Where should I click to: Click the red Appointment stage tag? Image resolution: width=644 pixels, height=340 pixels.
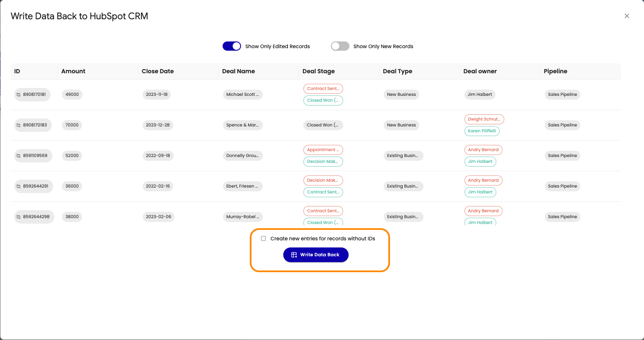[x=323, y=150]
